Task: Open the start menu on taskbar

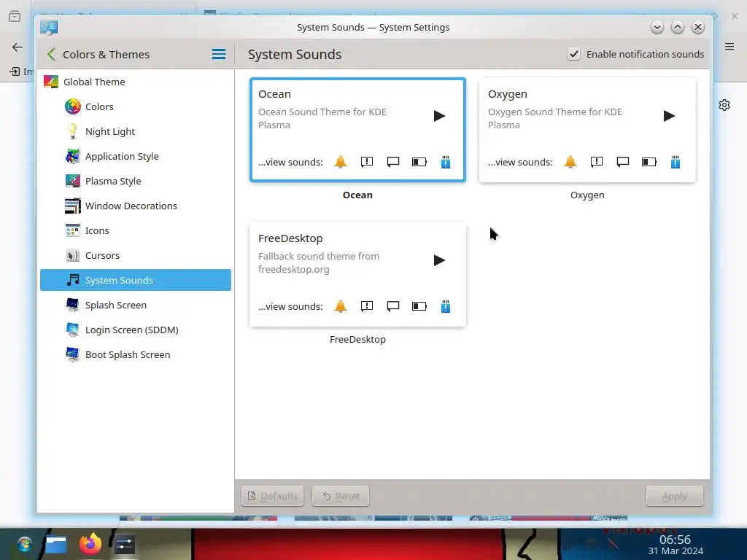Action: (24, 544)
